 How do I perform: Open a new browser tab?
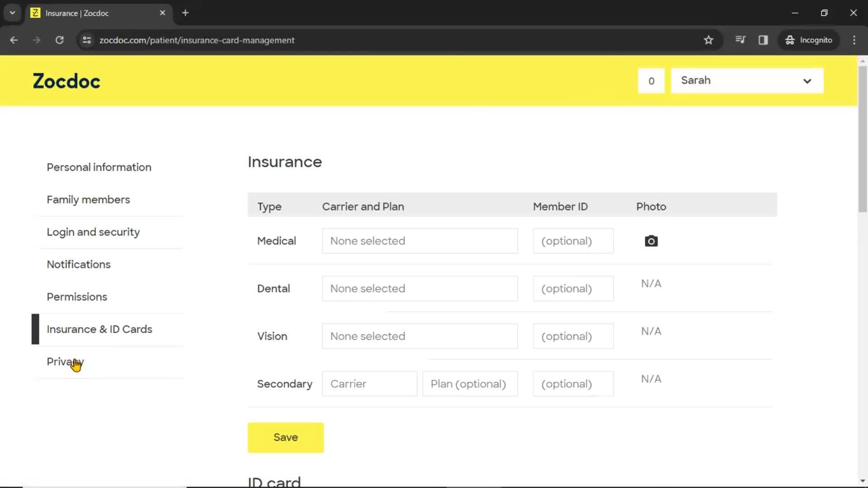pos(185,13)
